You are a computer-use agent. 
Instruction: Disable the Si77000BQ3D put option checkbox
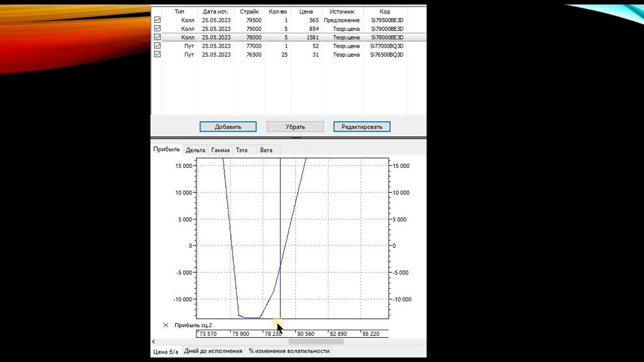[157, 46]
